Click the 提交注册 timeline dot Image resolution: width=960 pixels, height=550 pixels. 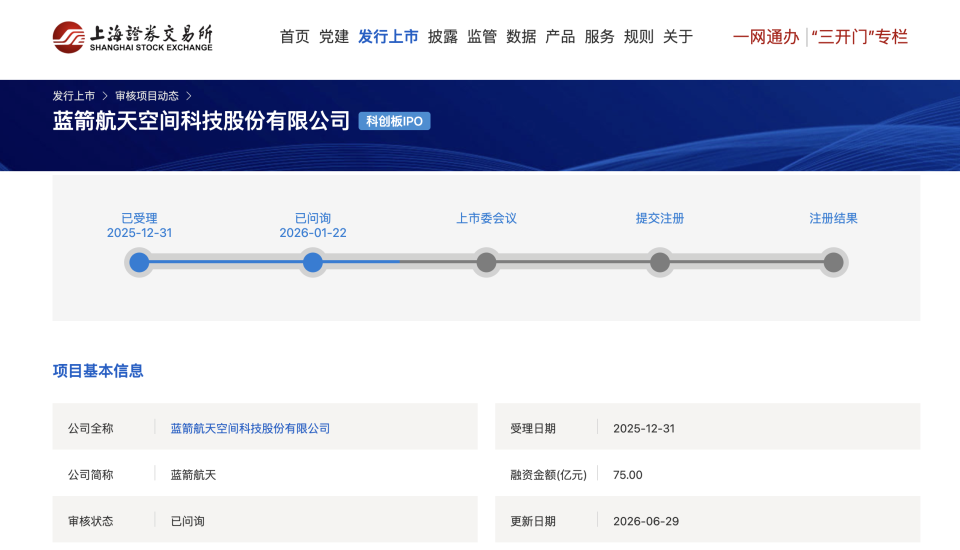point(659,263)
